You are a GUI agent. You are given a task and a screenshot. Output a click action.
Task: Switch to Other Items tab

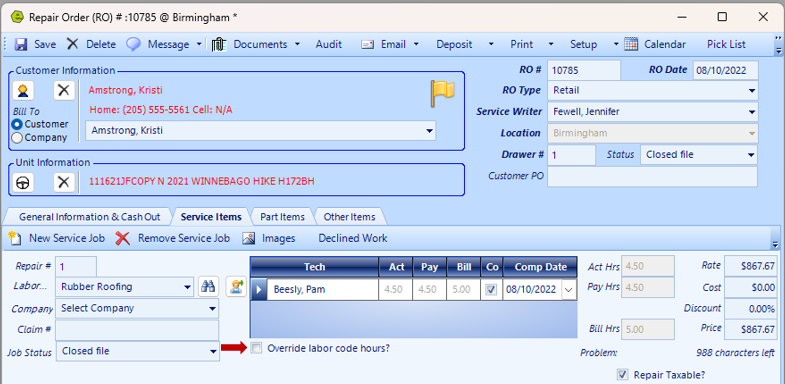coord(349,217)
